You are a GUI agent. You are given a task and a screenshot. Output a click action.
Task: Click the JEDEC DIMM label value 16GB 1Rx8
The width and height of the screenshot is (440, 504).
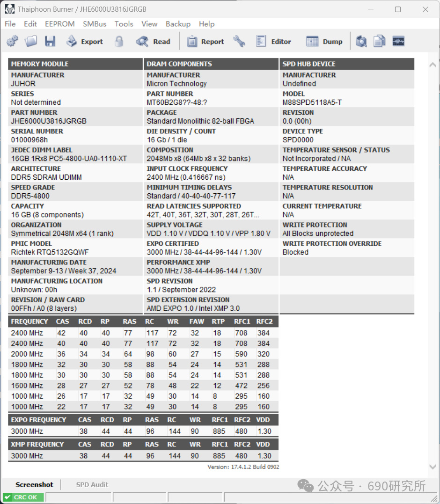pos(69,159)
